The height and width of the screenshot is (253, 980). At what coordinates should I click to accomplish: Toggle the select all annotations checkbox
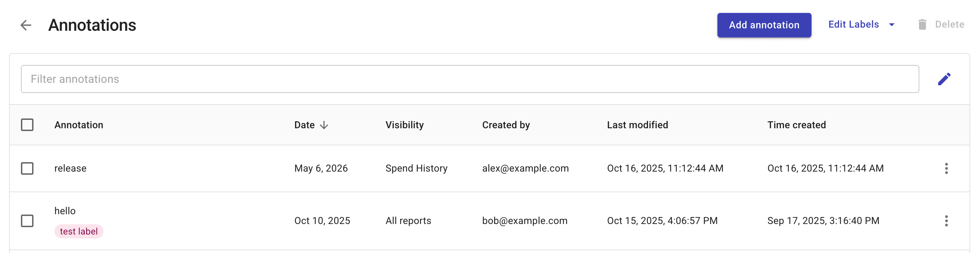27,125
